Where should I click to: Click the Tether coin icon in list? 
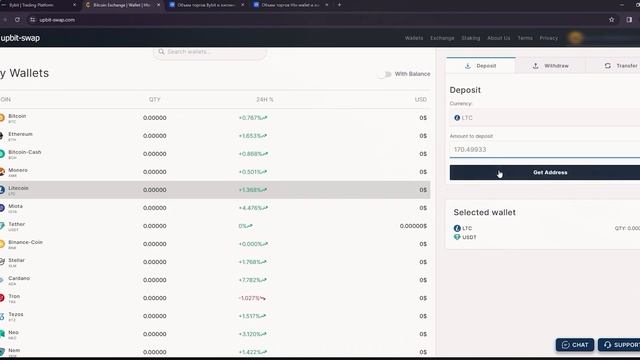click(2, 226)
